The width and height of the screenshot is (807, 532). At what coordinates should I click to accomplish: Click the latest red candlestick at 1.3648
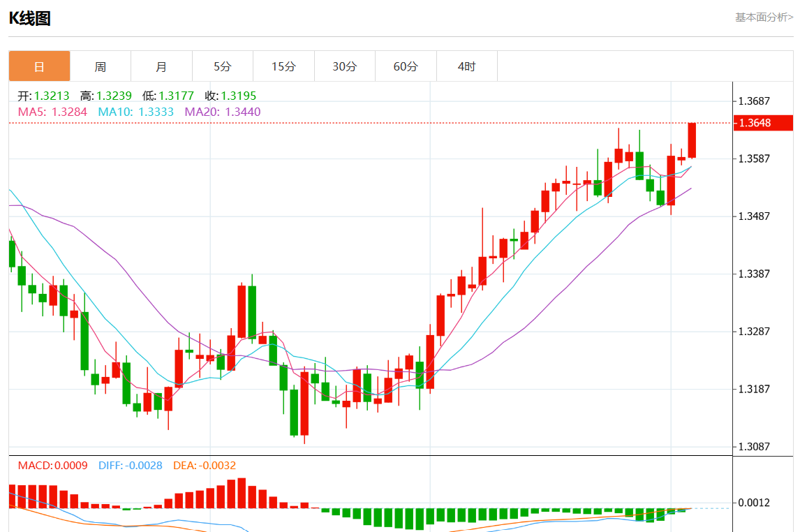coord(693,140)
